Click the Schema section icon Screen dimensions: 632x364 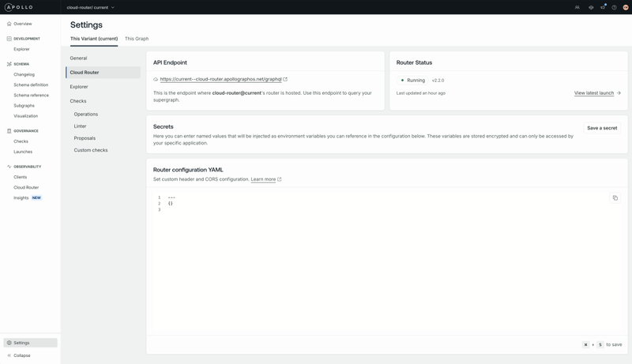(x=9, y=64)
